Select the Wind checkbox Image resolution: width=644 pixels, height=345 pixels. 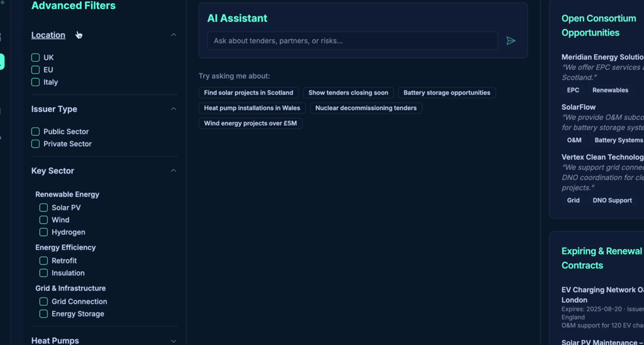click(x=43, y=220)
